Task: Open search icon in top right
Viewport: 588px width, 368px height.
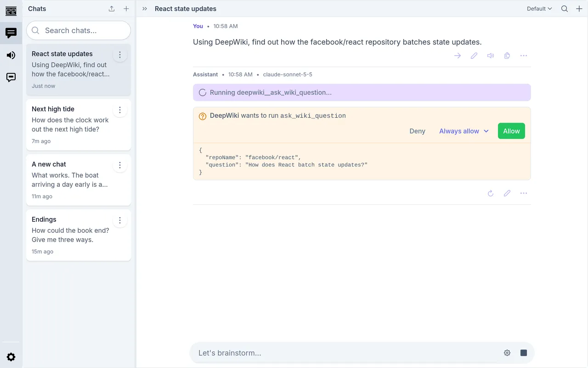Action: pos(565,9)
